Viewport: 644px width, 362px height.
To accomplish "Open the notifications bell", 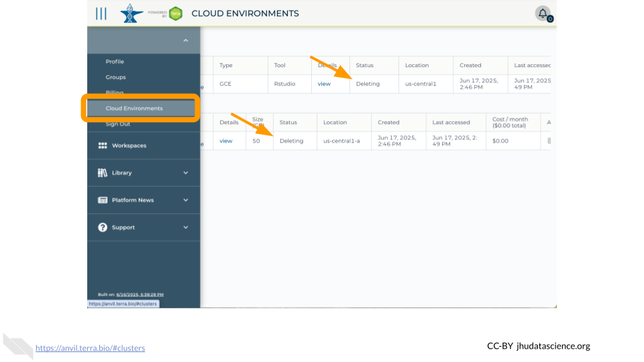I will click(x=543, y=13).
